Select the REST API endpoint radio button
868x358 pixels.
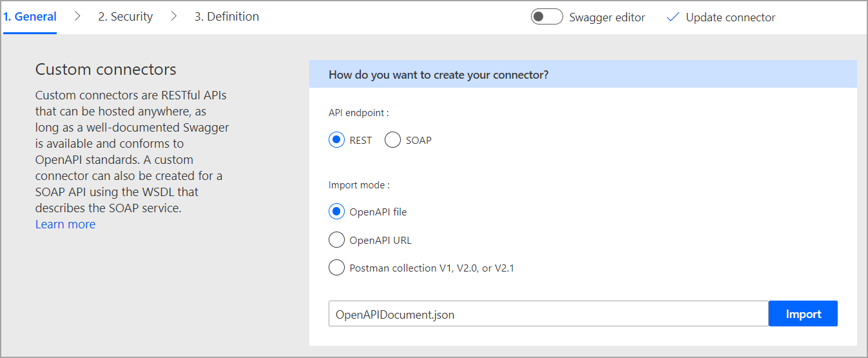tap(336, 140)
